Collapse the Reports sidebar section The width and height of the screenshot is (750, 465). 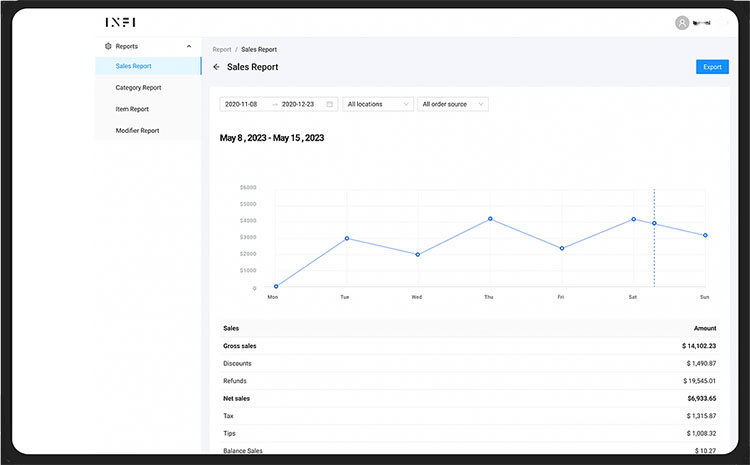click(189, 46)
